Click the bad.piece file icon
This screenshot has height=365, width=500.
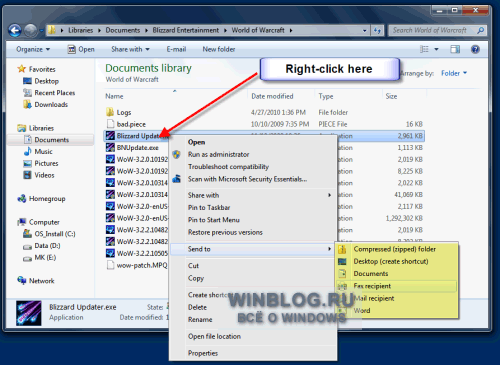pos(110,124)
